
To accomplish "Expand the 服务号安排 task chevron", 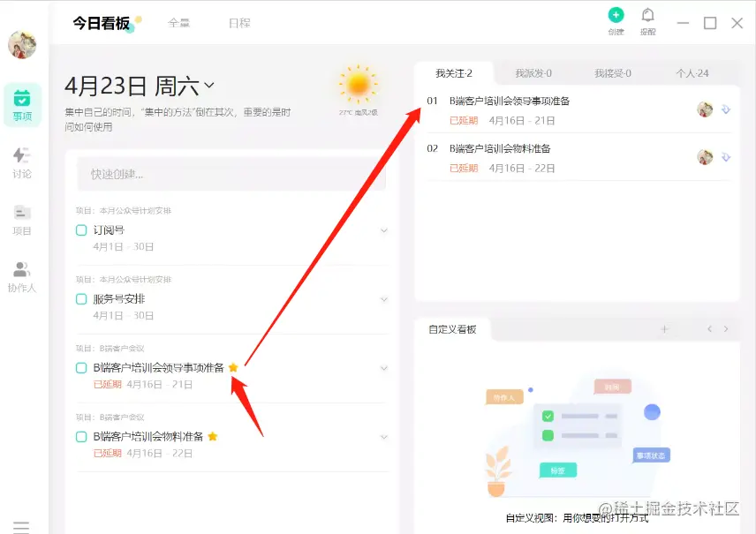I will click(384, 299).
